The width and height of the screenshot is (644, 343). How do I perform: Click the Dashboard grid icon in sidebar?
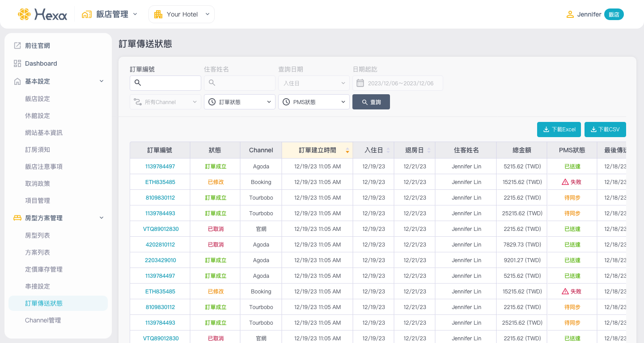pyautogui.click(x=17, y=63)
